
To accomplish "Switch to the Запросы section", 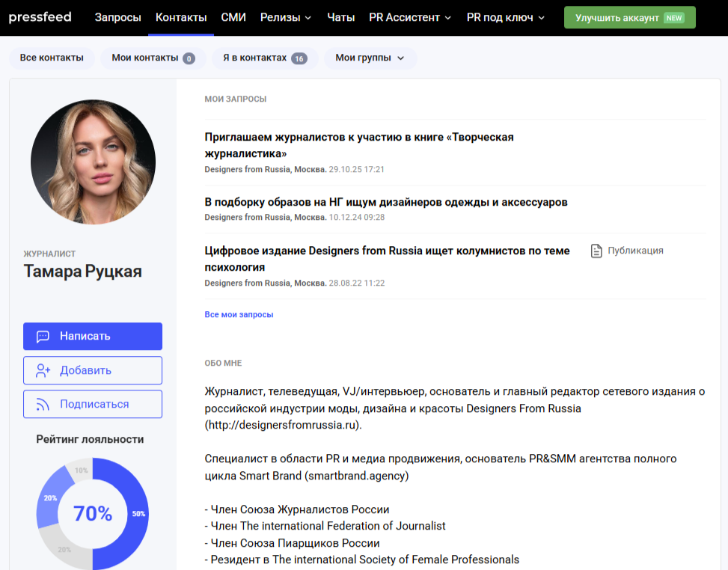I will point(117,16).
